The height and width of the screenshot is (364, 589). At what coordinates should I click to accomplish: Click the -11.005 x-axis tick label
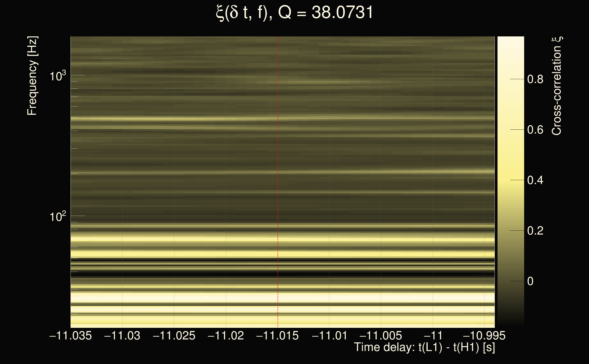(381, 336)
